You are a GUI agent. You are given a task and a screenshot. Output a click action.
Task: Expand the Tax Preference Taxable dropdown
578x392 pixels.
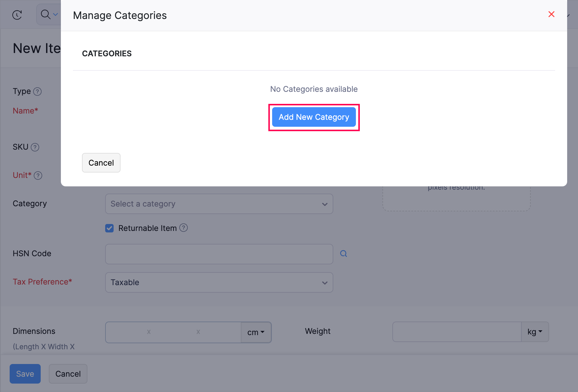pyautogui.click(x=219, y=282)
